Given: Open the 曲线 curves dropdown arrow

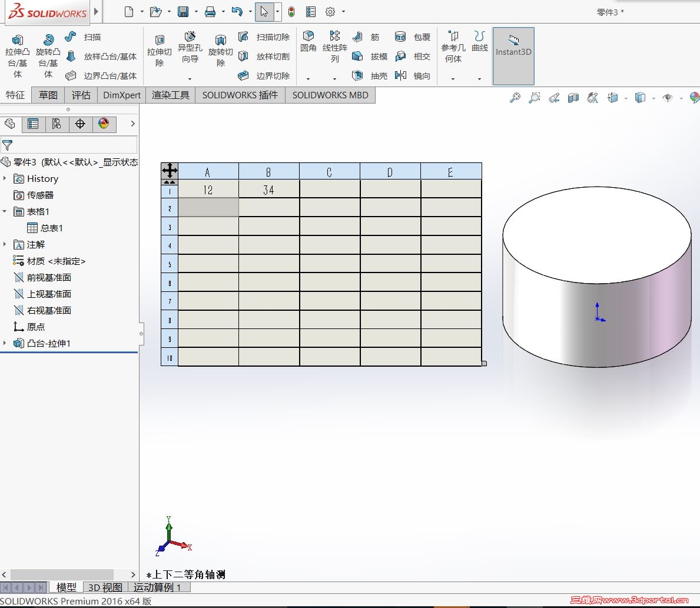Looking at the screenshot, I should click(479, 79).
